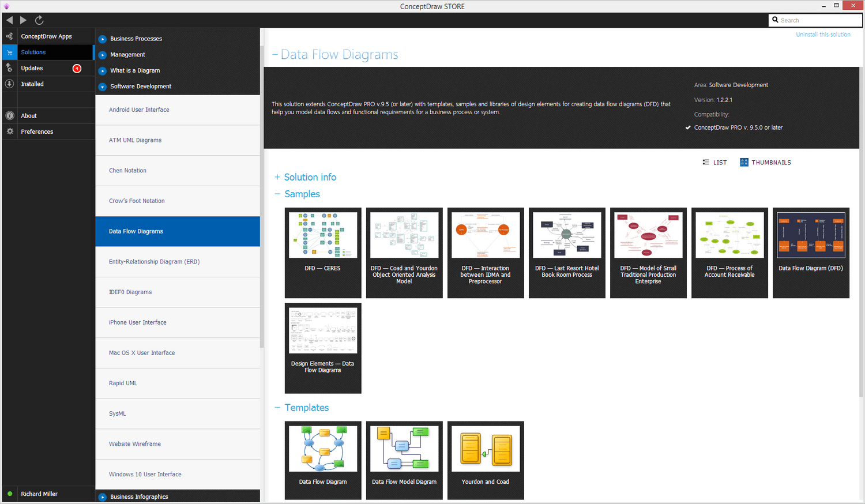
Task: Go back with the left arrow
Action: click(9, 20)
